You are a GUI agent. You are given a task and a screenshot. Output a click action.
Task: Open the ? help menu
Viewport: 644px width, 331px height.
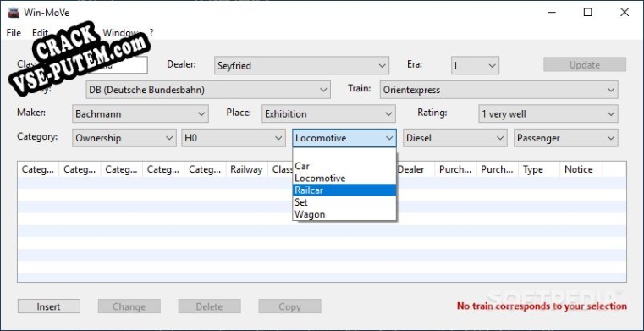coord(151,33)
